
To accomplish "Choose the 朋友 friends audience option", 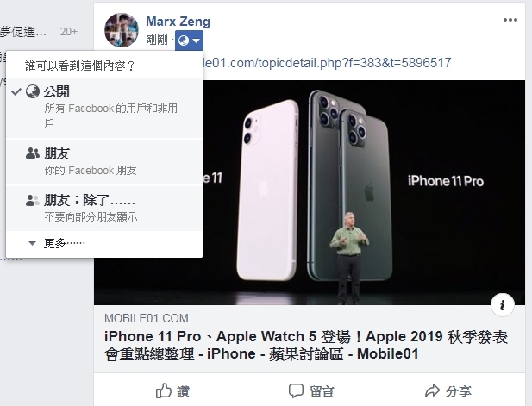I will click(104, 161).
